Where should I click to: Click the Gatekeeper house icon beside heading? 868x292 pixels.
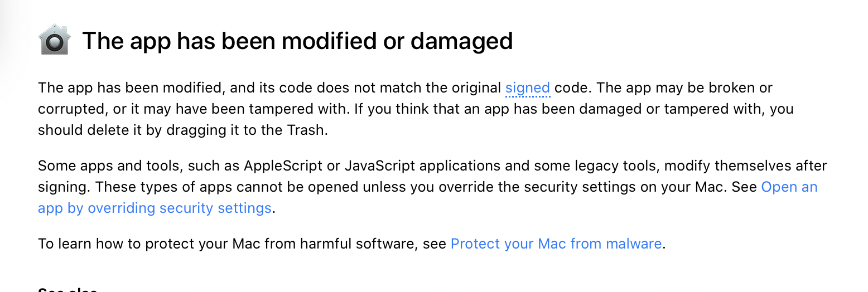click(55, 40)
